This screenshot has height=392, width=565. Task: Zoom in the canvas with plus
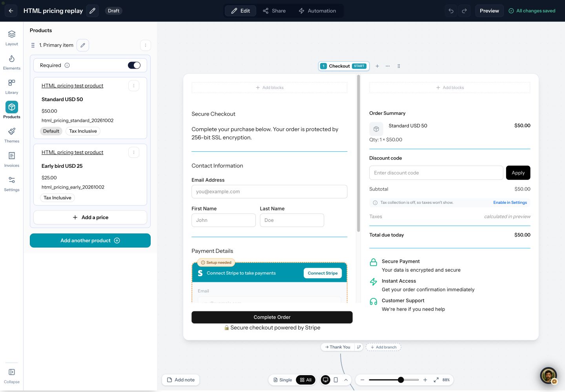[425, 380]
